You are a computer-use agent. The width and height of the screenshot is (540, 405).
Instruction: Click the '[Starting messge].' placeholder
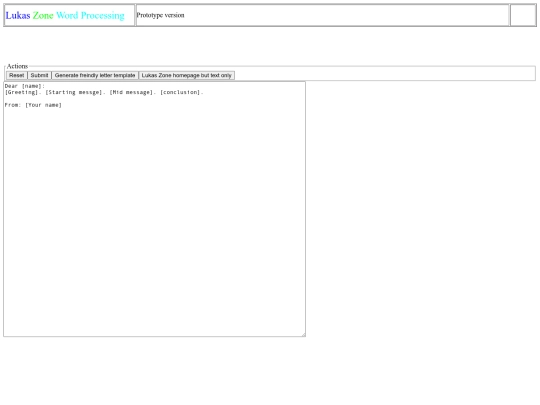pos(75,92)
